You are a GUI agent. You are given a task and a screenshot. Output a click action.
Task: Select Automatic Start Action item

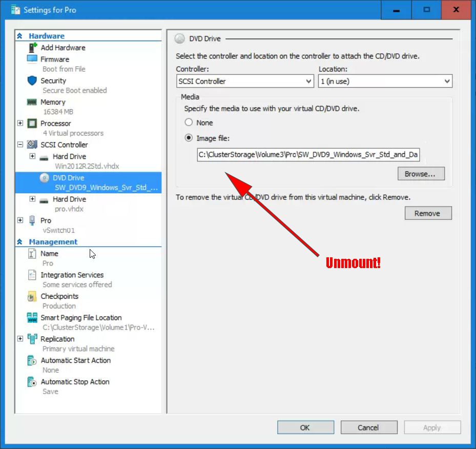pyautogui.click(x=76, y=360)
